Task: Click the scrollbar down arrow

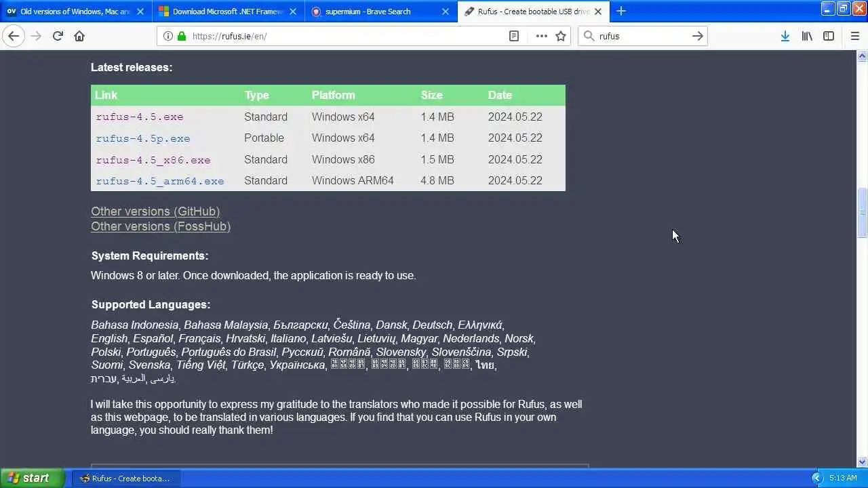Action: pos(862,462)
